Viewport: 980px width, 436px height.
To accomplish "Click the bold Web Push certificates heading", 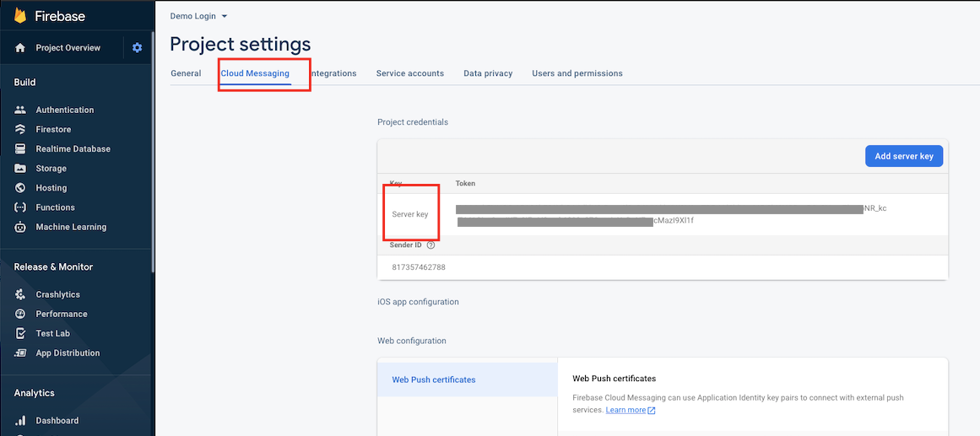I will [615, 379].
